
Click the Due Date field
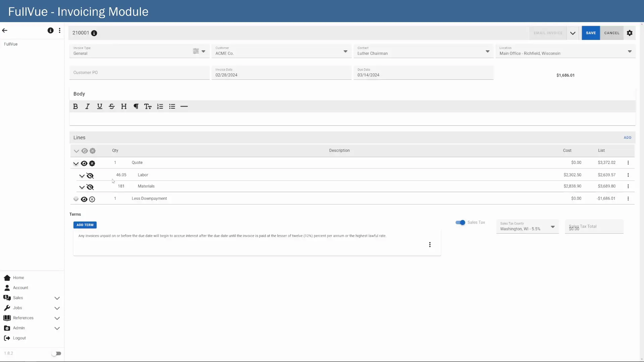(424, 73)
